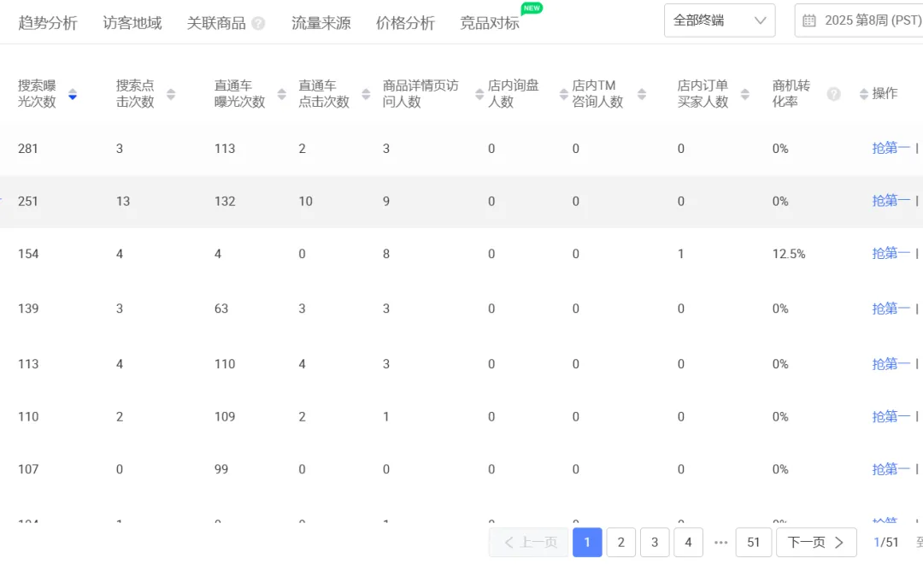Go to pagination page 3
The width and height of the screenshot is (923, 588).
tap(655, 542)
